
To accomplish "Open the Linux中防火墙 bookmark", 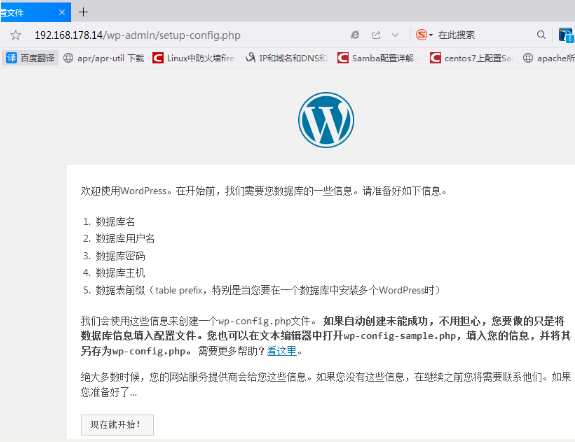I will coord(193,58).
